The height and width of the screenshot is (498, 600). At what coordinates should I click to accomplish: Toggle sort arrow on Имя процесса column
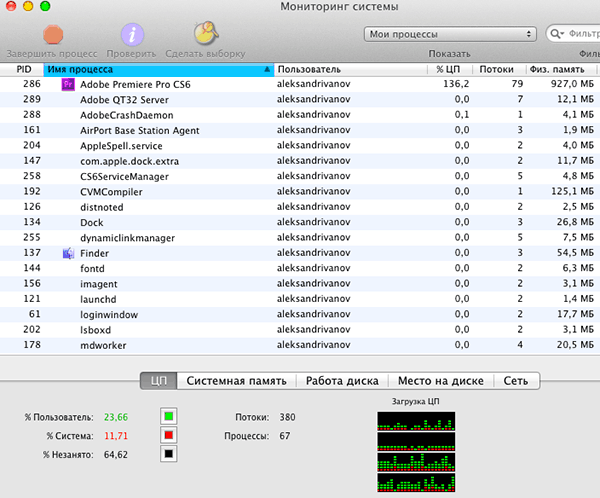point(267,69)
